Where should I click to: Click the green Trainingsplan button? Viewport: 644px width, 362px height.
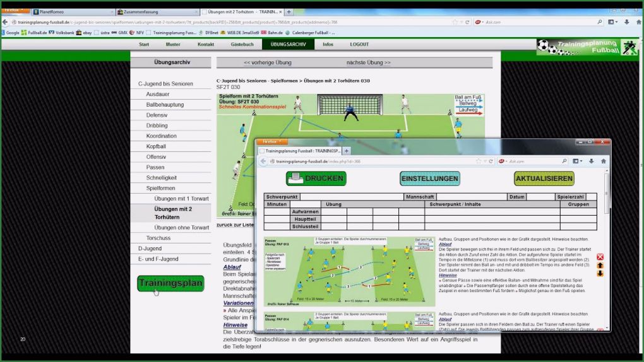(x=170, y=283)
